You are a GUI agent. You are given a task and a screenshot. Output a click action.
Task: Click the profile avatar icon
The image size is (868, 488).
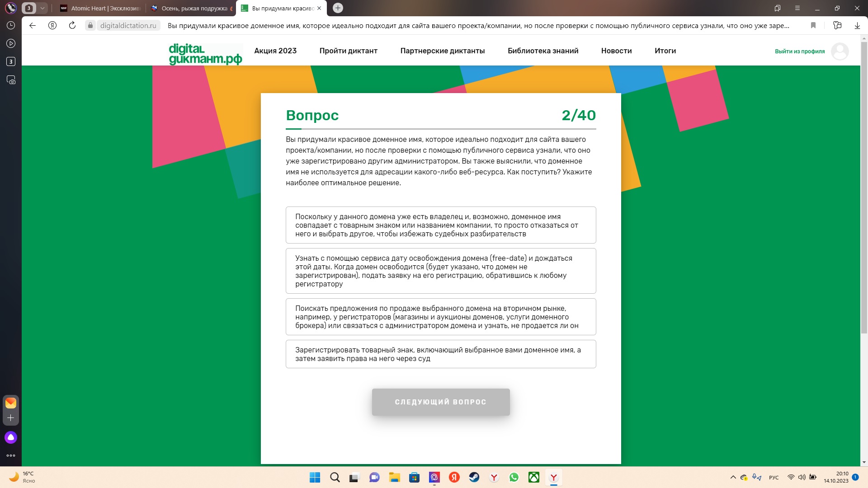[x=840, y=51]
